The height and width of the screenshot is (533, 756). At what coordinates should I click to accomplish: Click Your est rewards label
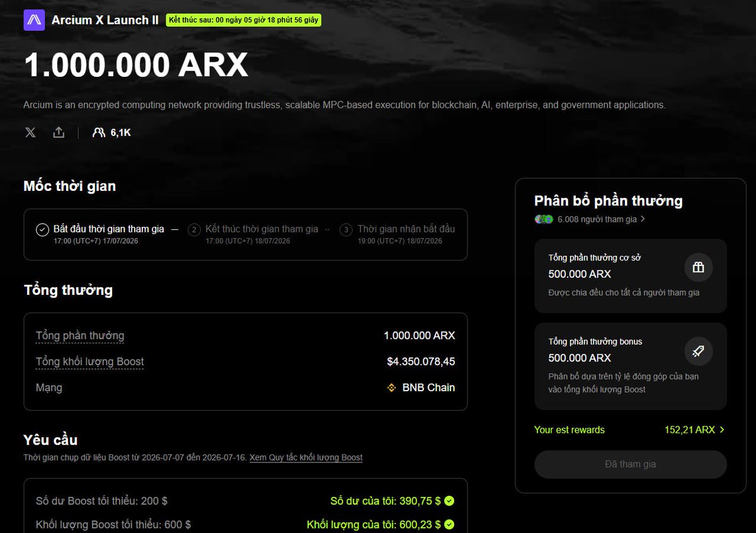(570, 430)
